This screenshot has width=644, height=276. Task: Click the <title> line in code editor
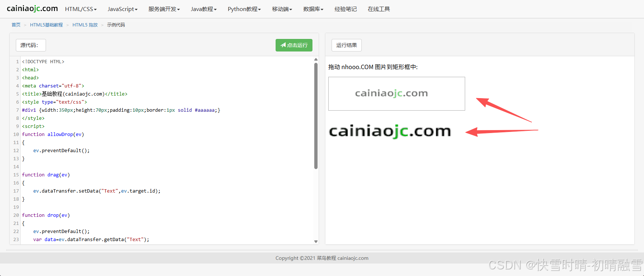[x=75, y=94]
